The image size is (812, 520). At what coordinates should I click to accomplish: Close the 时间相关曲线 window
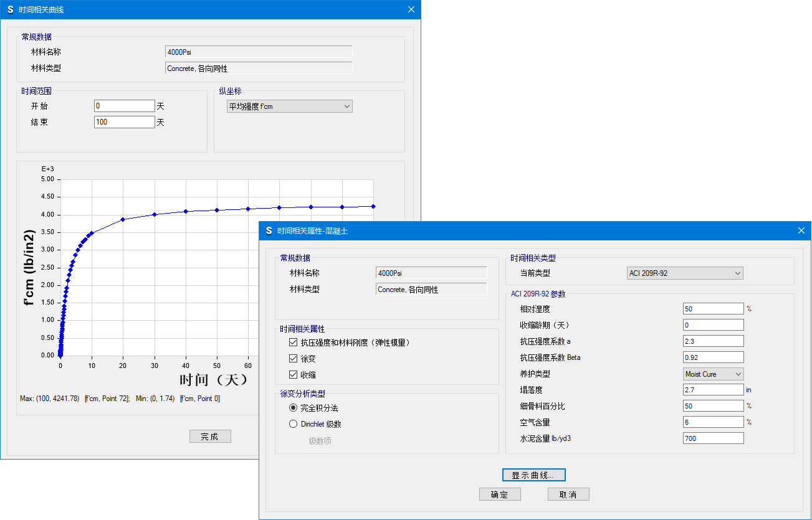pos(411,9)
